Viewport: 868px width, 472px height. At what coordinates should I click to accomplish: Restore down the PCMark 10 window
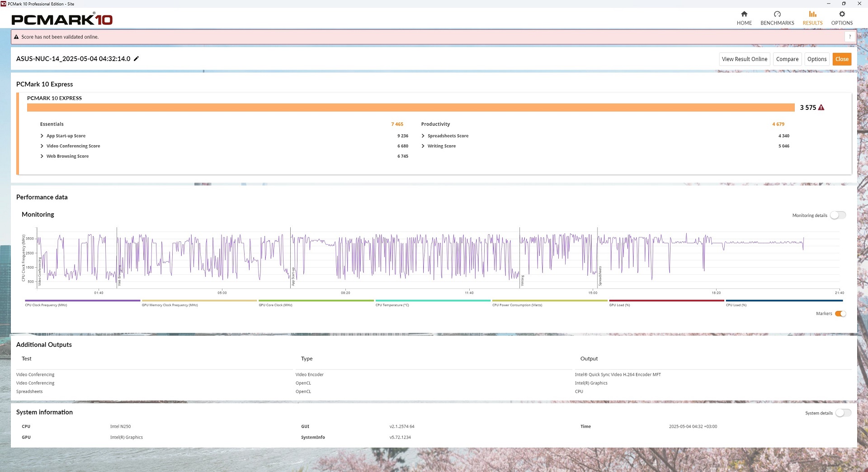844,4
